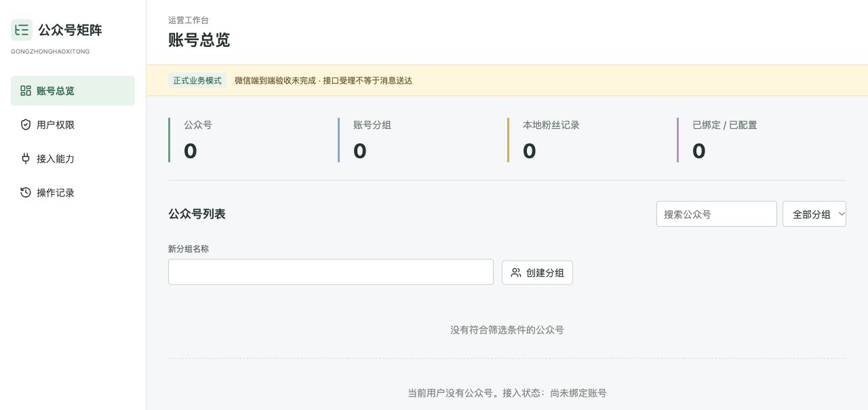Click the 用户权限 shield icon
This screenshot has width=868, height=410.
pyautogui.click(x=26, y=124)
